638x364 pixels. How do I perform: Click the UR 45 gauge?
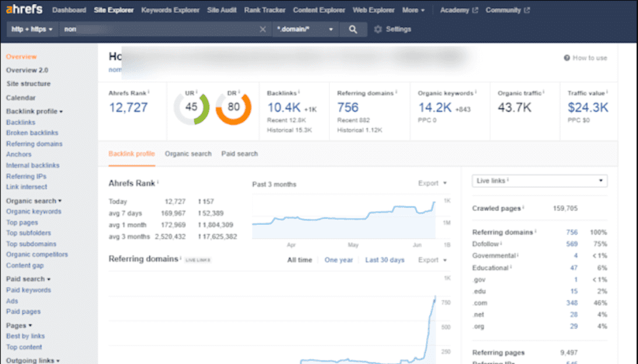tap(191, 108)
